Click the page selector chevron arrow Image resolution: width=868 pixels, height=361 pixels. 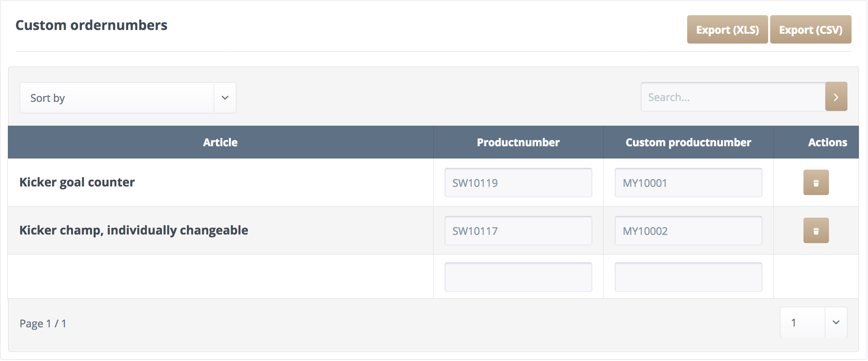point(836,323)
